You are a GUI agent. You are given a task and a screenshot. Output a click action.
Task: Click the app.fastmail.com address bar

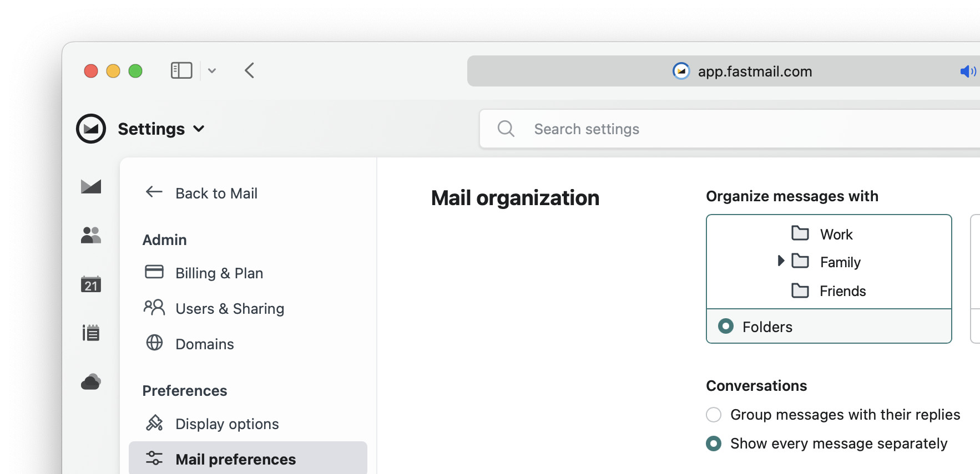click(x=724, y=71)
